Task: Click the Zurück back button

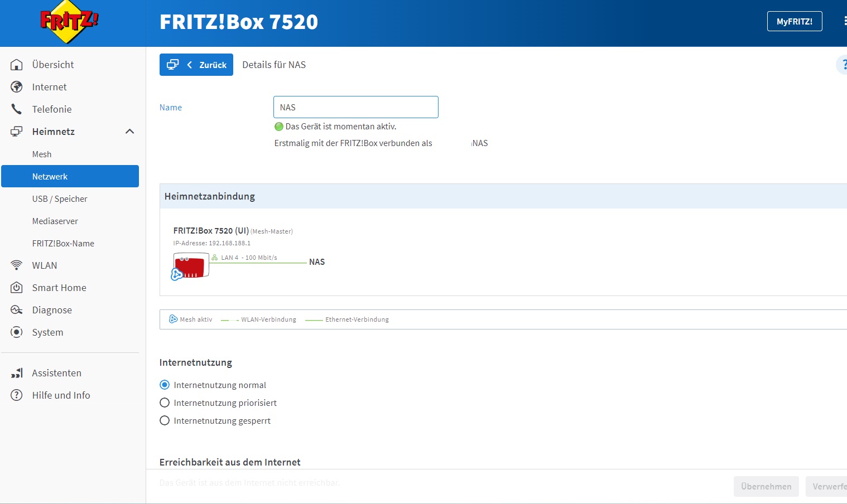Action: coord(196,65)
